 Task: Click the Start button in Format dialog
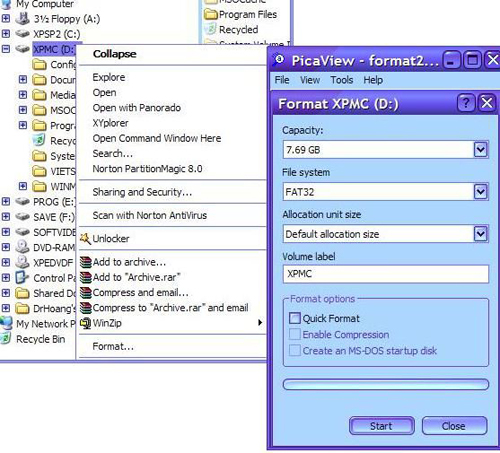[x=381, y=426]
